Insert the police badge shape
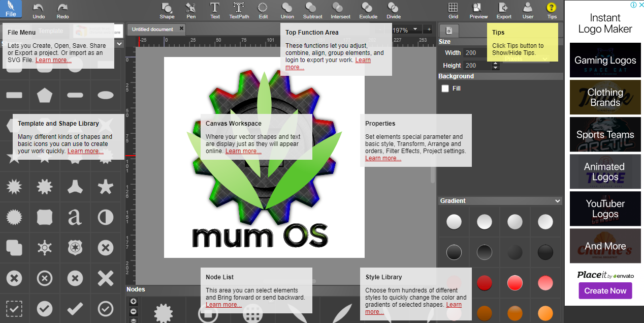 [x=75, y=248]
